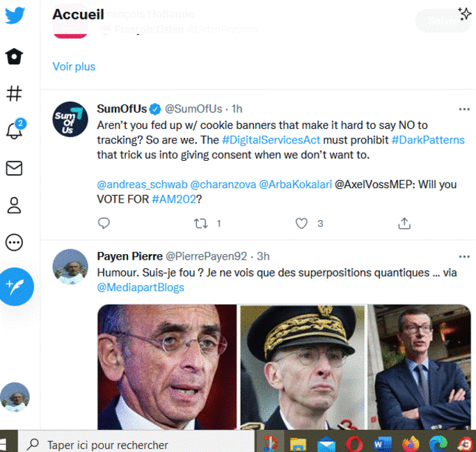Reply to the SumOfUs tweet
Screen dimensions: 476x452
[x=104, y=224]
